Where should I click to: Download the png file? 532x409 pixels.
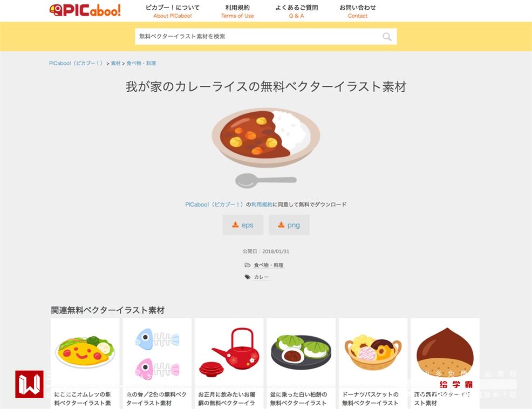pyautogui.click(x=289, y=224)
